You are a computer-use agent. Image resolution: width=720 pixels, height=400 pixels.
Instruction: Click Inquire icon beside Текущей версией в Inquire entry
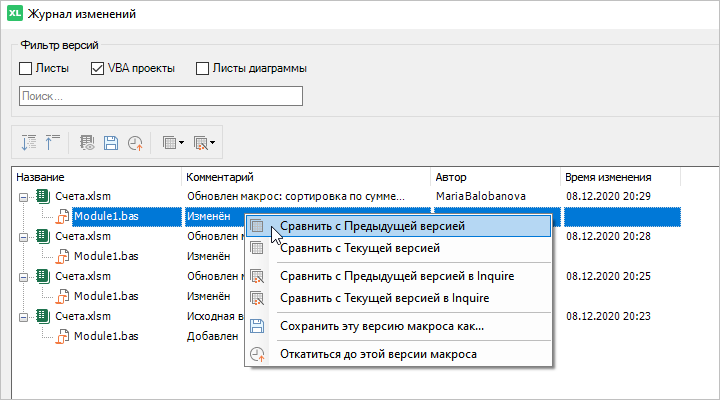[257, 298]
